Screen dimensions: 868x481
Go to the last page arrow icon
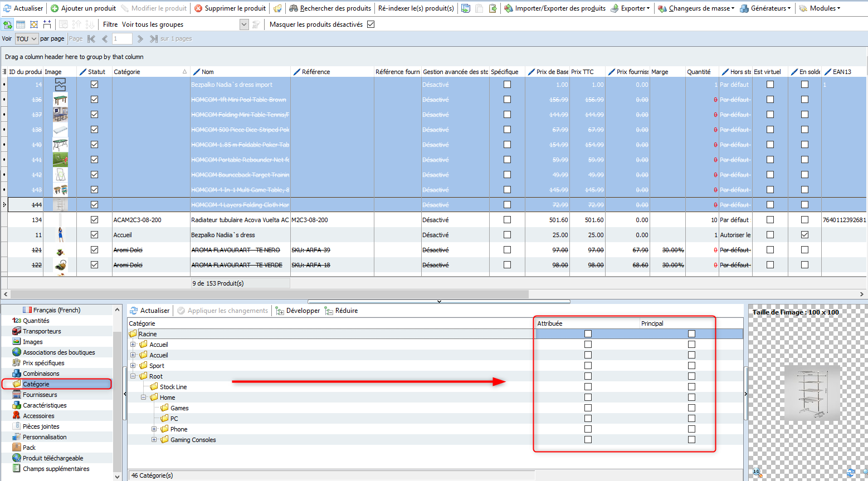coord(154,38)
